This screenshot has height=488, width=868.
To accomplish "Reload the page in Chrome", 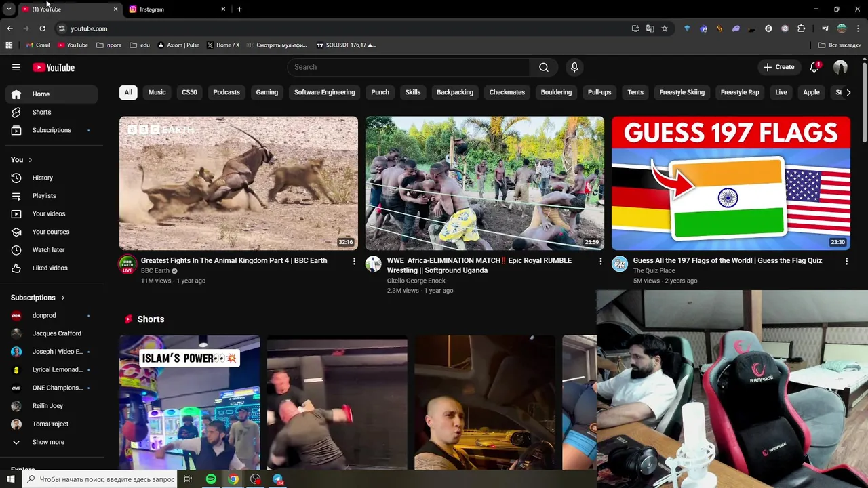I will [x=42, y=28].
